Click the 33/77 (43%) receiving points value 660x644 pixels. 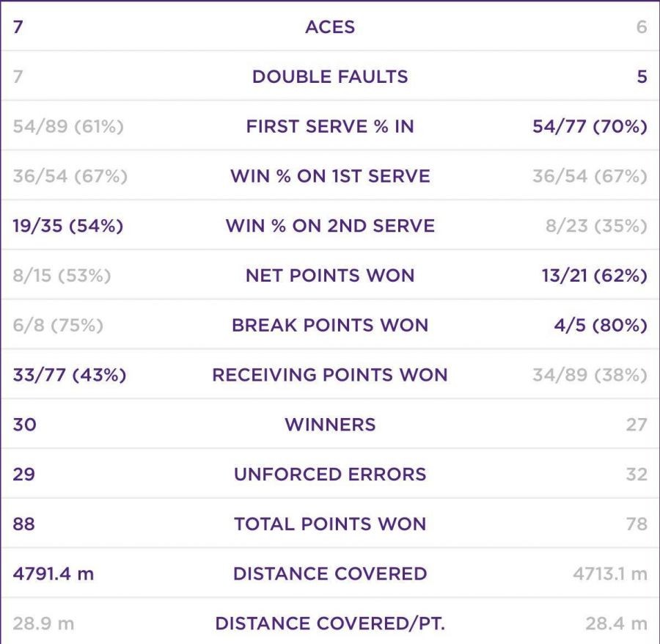pyautogui.click(x=70, y=376)
